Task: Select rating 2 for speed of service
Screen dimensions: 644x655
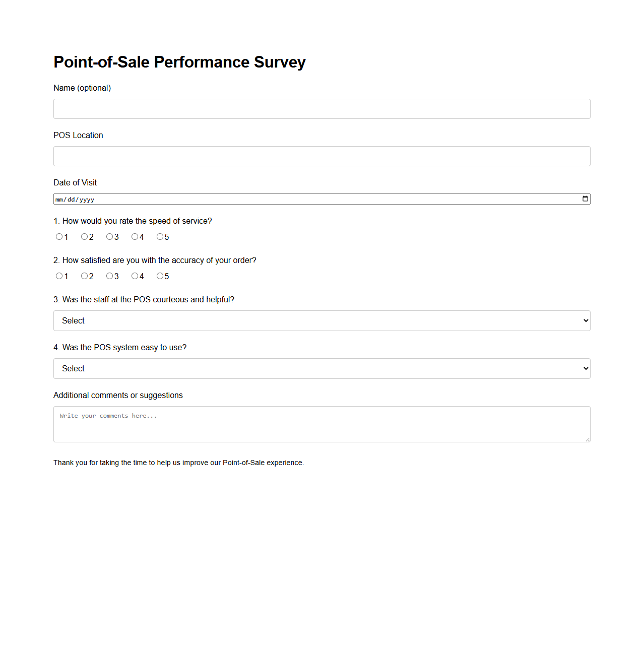Action: click(84, 236)
